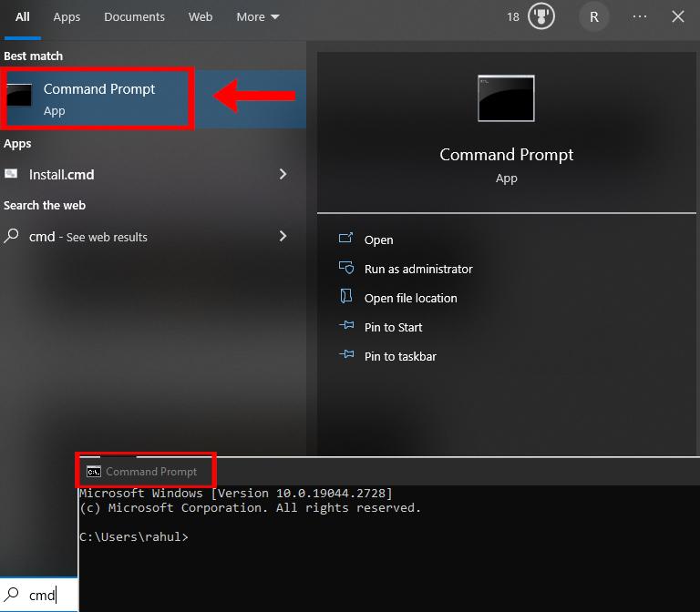Click the C:\Users\rahul> prompt line
The image size is (700, 612).
(x=134, y=536)
